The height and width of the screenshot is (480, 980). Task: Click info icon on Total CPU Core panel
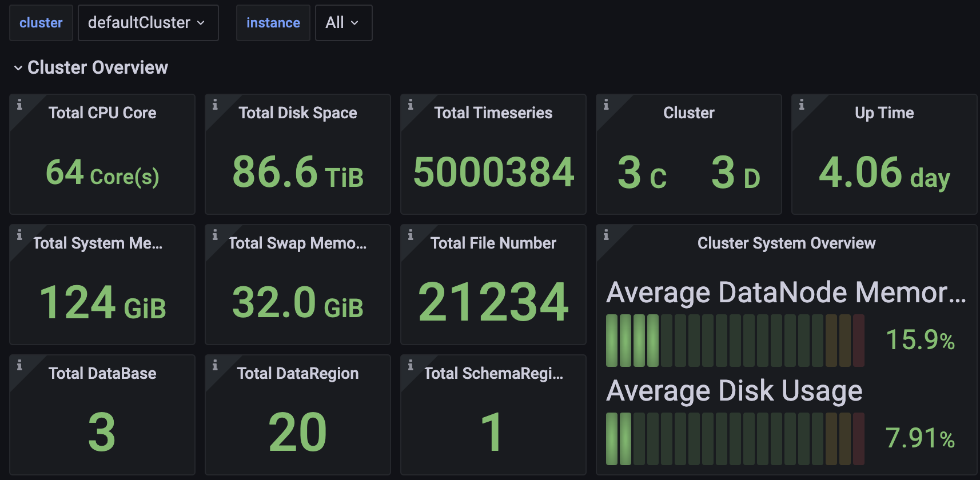click(19, 105)
